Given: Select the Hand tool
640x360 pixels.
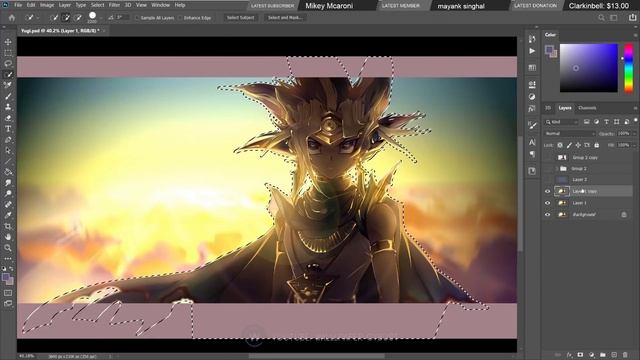Looking at the screenshot, I should point(8,237).
